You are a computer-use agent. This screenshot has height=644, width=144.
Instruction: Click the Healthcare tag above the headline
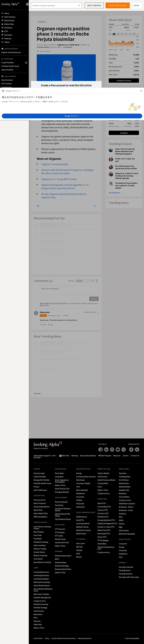[x=42, y=22]
